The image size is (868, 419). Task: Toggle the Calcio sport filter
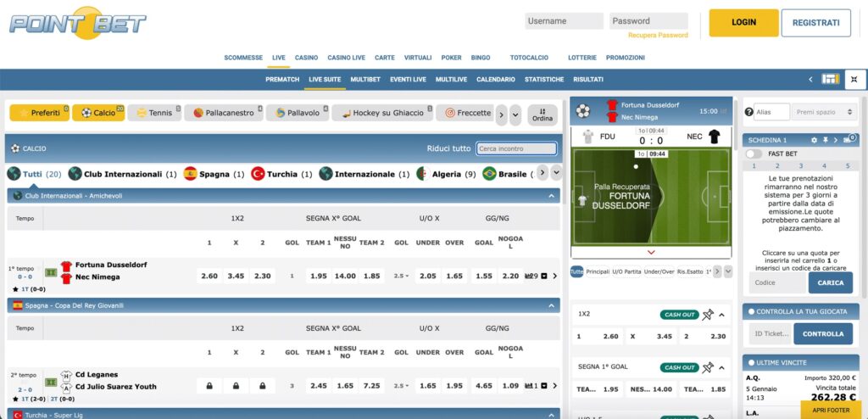[x=98, y=113]
